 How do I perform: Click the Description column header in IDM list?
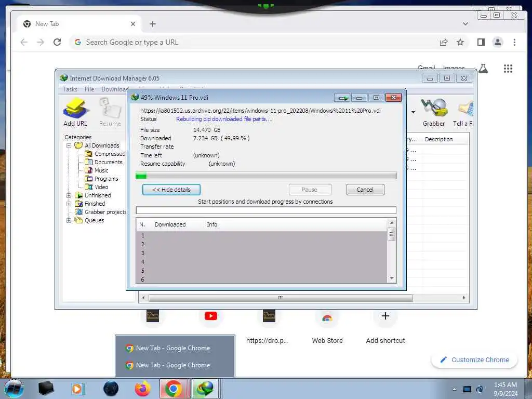pyautogui.click(x=438, y=139)
